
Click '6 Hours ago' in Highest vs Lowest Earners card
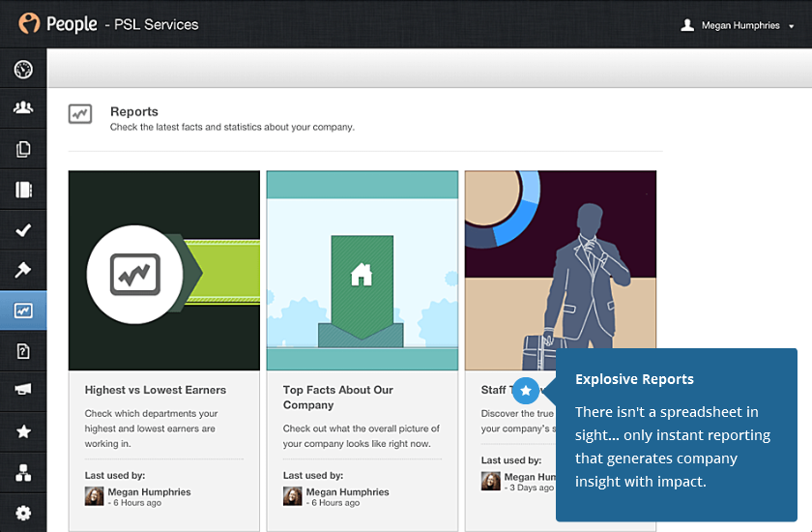(137, 502)
